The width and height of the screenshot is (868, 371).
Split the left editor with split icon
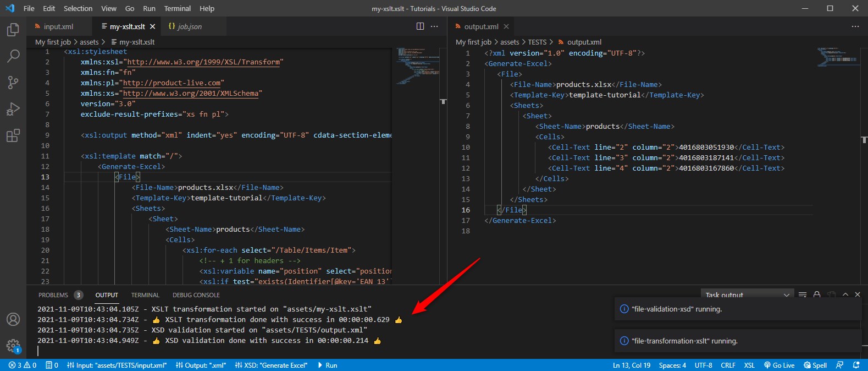(420, 26)
